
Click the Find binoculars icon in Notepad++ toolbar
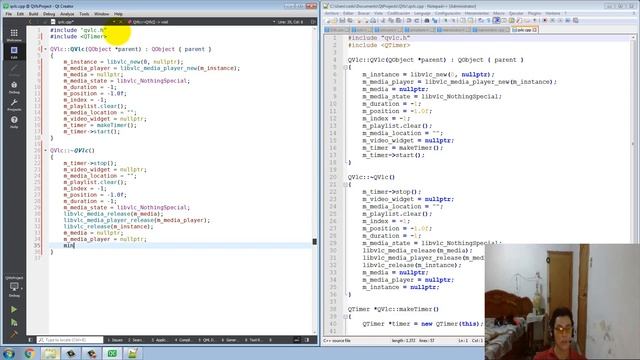(x=427, y=20)
